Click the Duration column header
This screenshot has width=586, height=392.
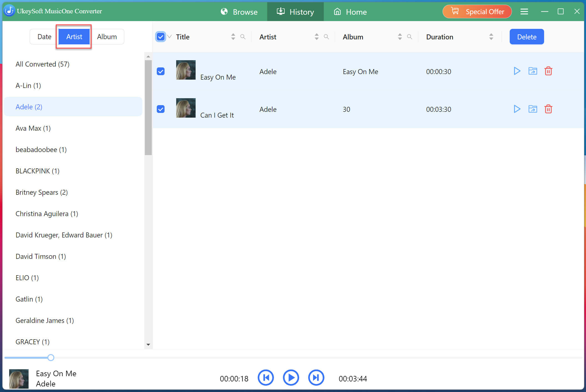click(439, 37)
